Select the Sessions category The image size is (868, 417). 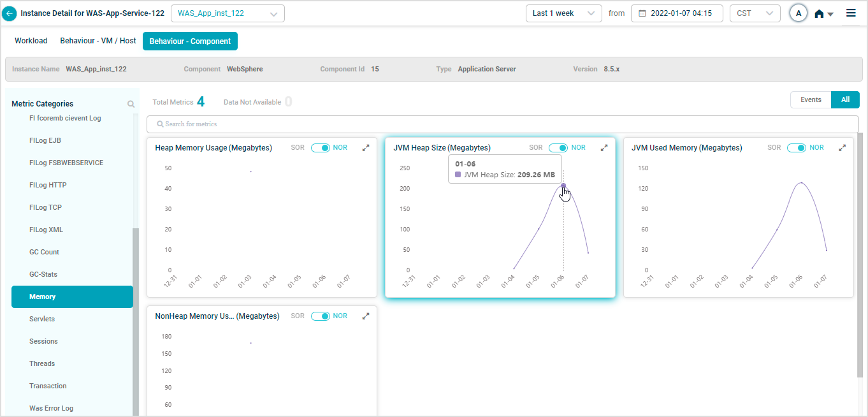coord(43,341)
